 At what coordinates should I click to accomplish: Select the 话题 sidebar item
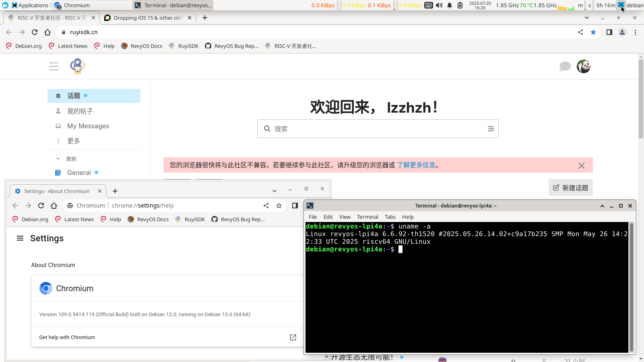94,96
